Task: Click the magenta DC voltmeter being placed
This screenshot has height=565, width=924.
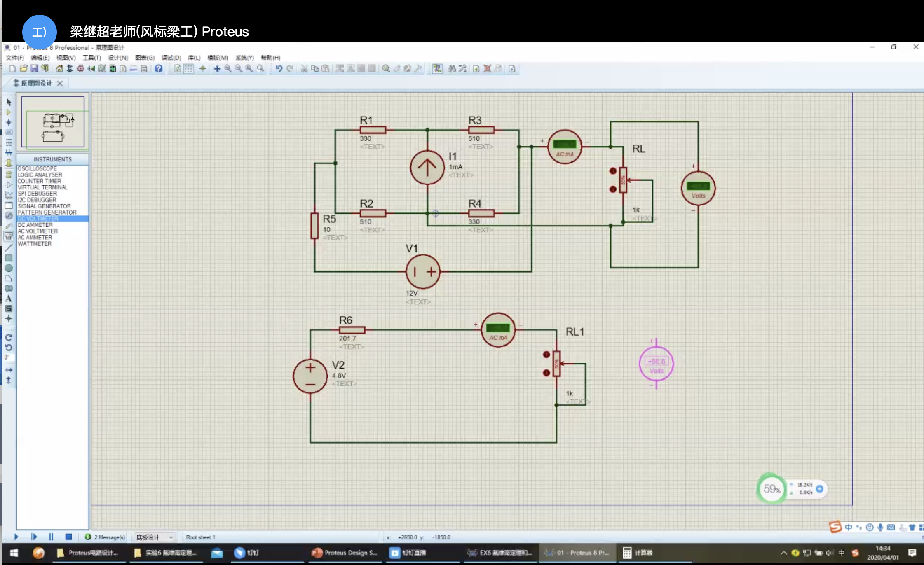Action: (x=656, y=363)
